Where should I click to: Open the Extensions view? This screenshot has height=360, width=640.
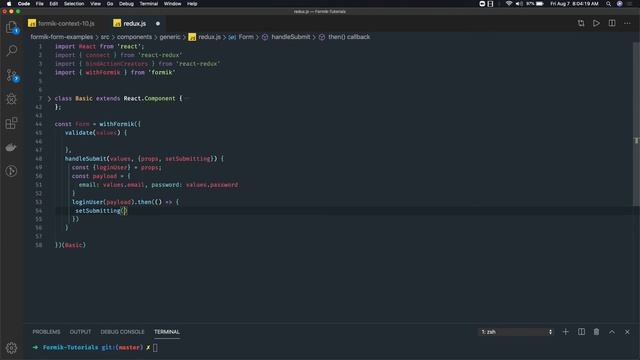[x=12, y=123]
